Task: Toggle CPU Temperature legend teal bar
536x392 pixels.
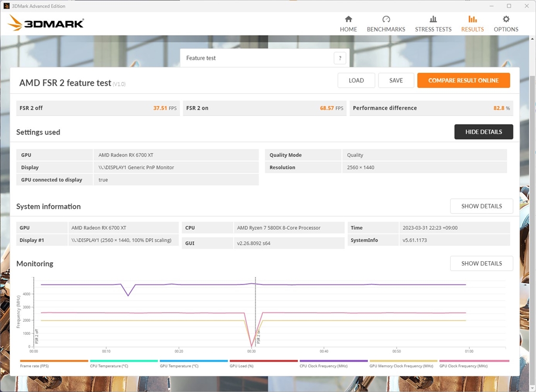Action: point(124,361)
